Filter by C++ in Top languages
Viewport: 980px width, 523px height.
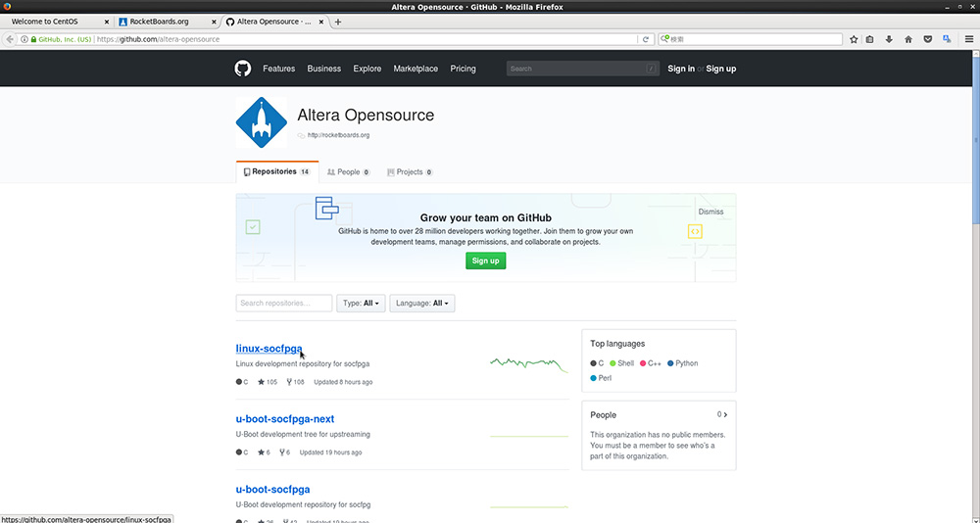[x=650, y=363]
